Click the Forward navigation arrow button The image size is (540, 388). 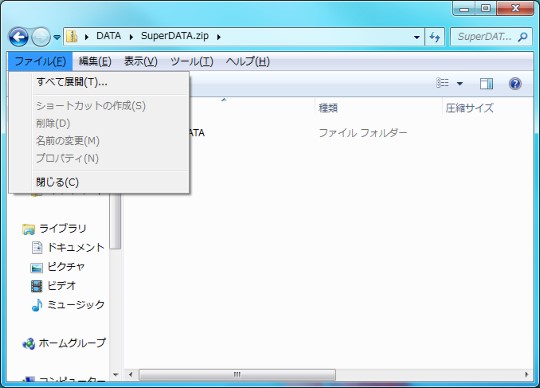point(41,36)
